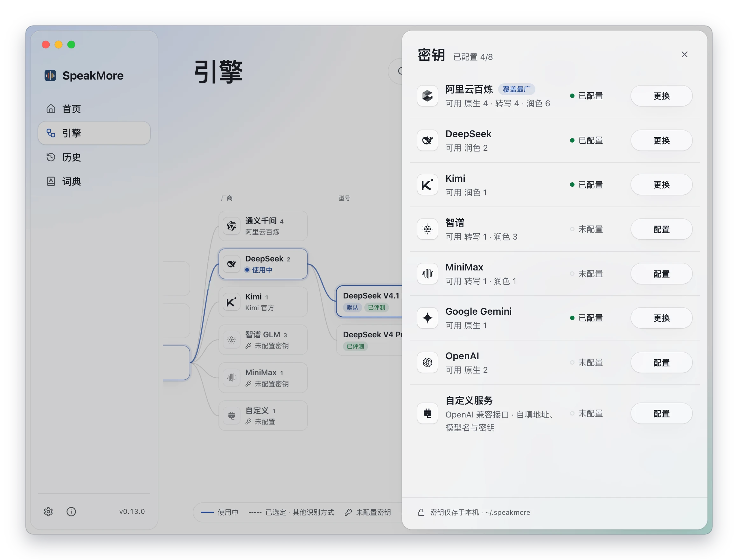The height and width of the screenshot is (560, 738).
Task: Click 更换 for 阿里云百炼
Action: [661, 96]
